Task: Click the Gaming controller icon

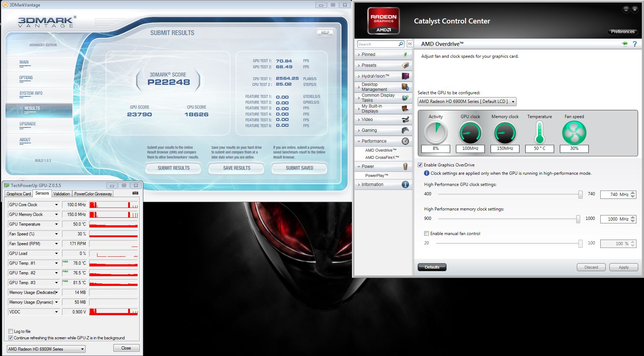Action: click(405, 130)
